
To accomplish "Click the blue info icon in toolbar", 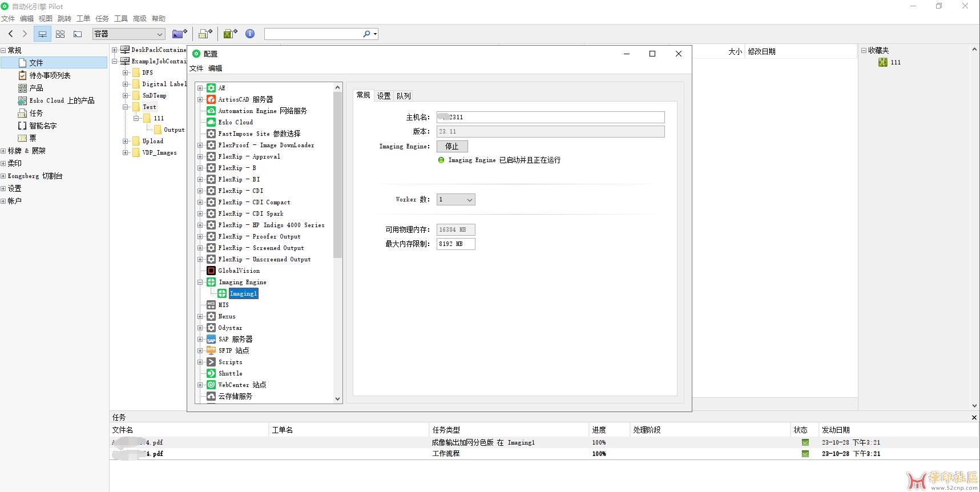I will (250, 34).
